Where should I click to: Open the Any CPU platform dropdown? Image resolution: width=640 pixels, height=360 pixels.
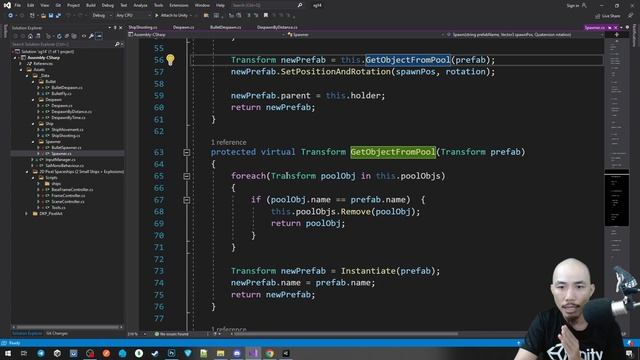(x=133, y=16)
